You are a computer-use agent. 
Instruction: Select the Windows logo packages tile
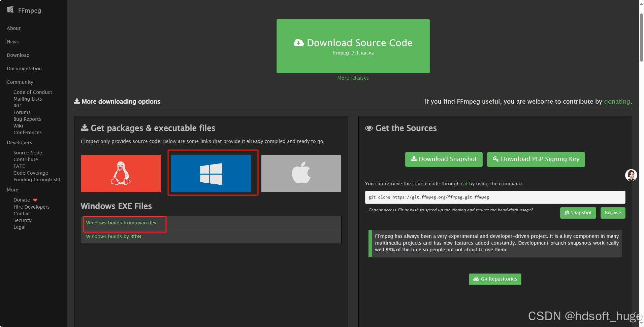click(211, 174)
